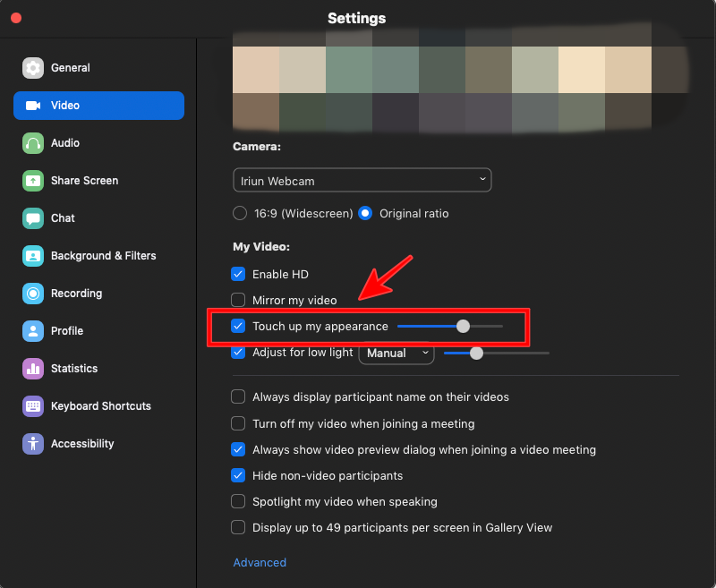Click the Chat bubble icon

(x=33, y=218)
